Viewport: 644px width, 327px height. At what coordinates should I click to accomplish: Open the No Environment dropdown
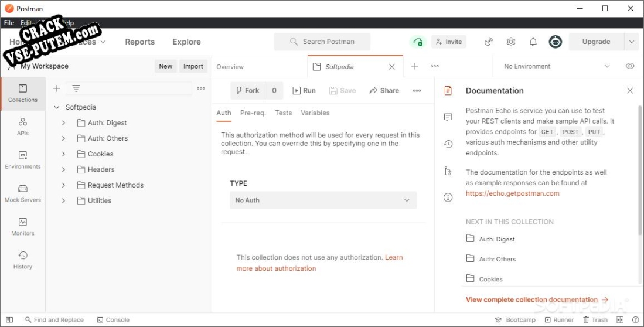[x=556, y=66]
